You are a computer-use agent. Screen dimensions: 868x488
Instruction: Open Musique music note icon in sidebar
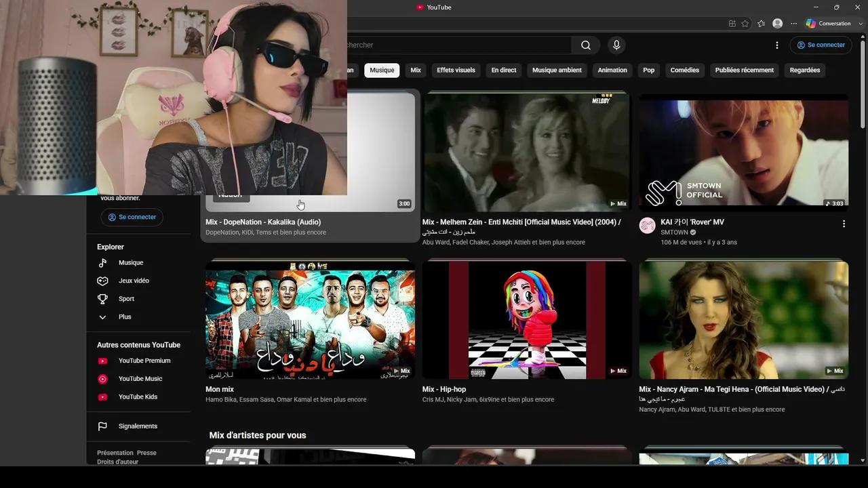(x=102, y=263)
